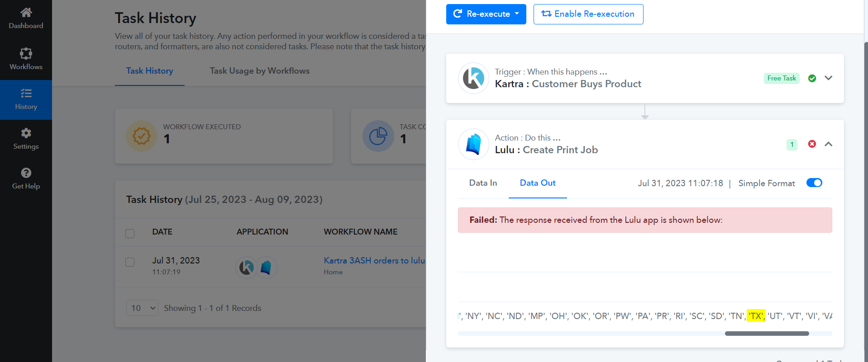Open Settings gear in sidebar

(x=26, y=133)
